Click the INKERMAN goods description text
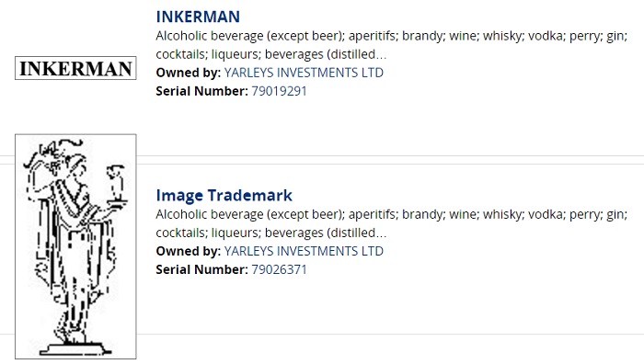The image size is (644, 364). pyautogui.click(x=391, y=45)
